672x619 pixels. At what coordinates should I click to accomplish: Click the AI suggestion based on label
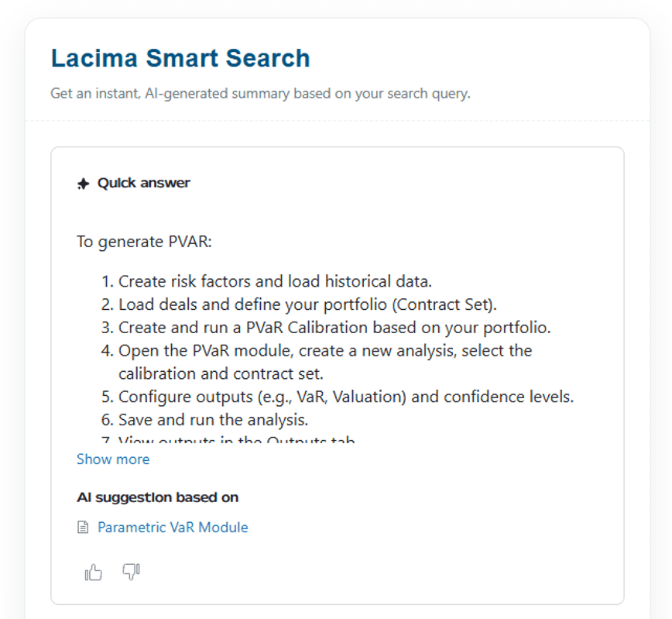click(157, 497)
